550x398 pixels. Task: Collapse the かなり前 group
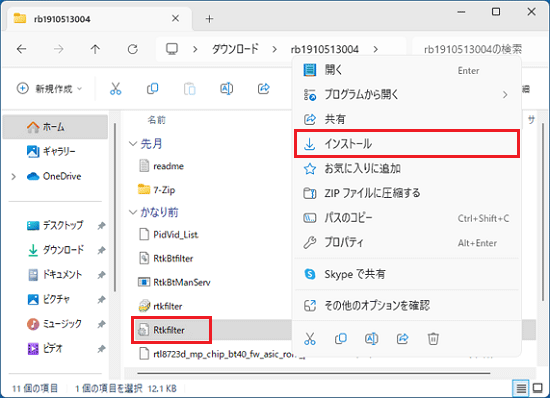[133, 212]
